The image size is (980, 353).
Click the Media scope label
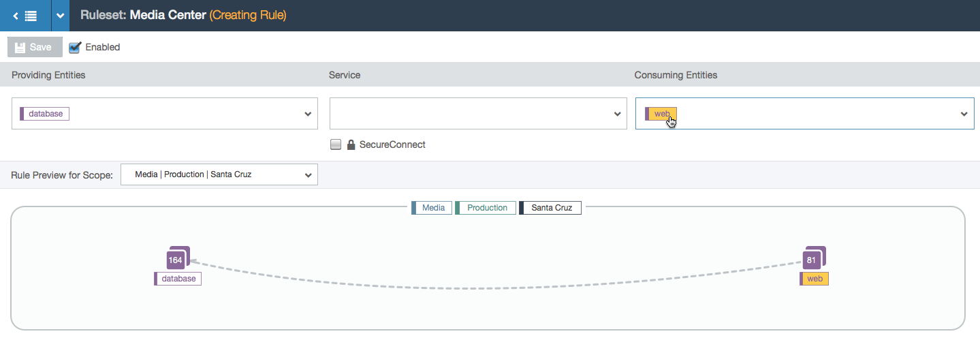(432, 208)
